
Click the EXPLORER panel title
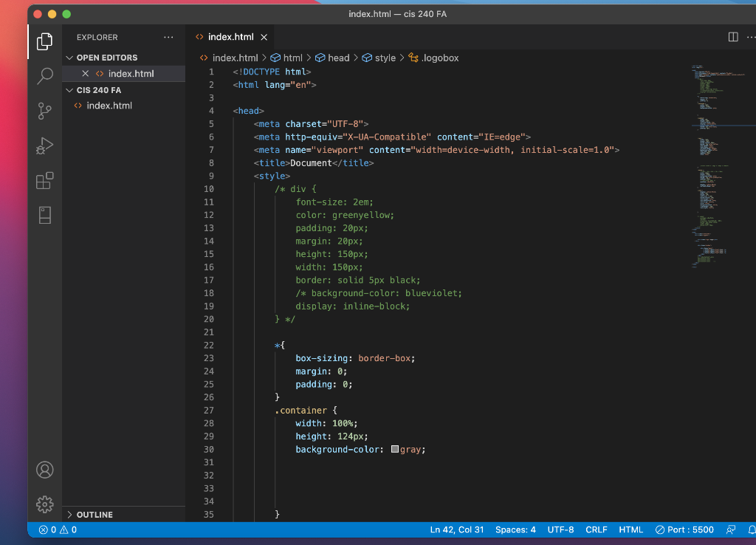(x=97, y=37)
